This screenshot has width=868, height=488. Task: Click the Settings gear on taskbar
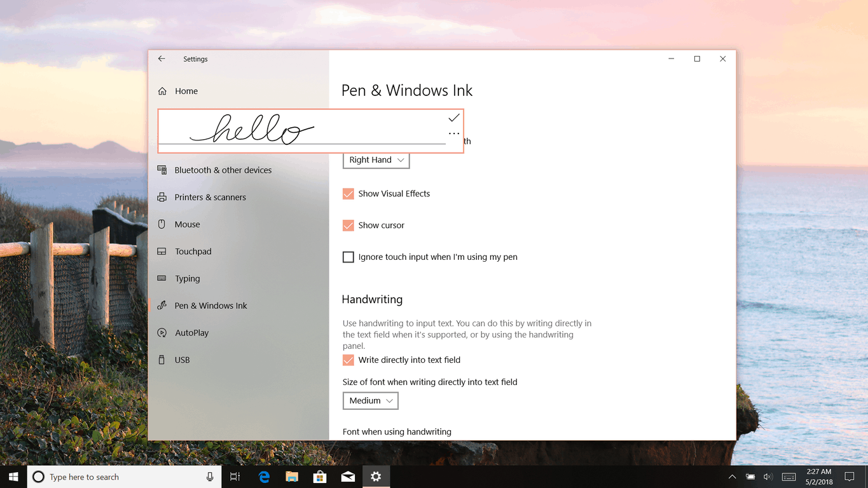pyautogui.click(x=376, y=477)
